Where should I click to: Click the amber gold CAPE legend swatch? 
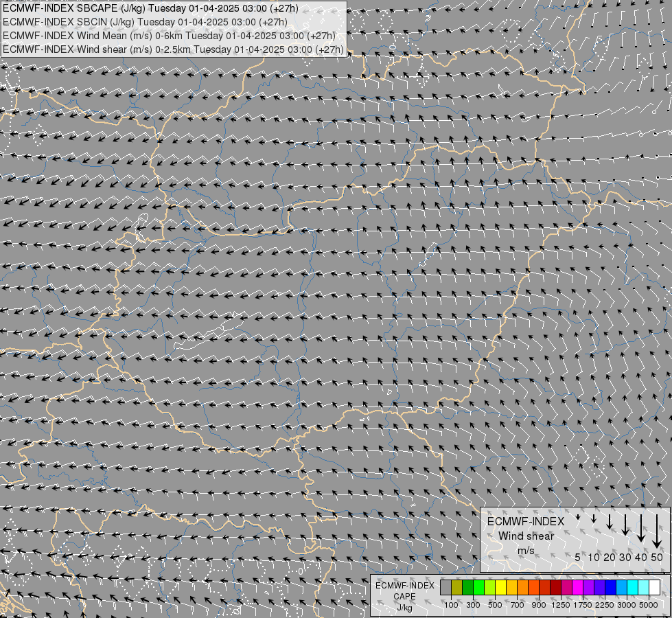[511, 588]
